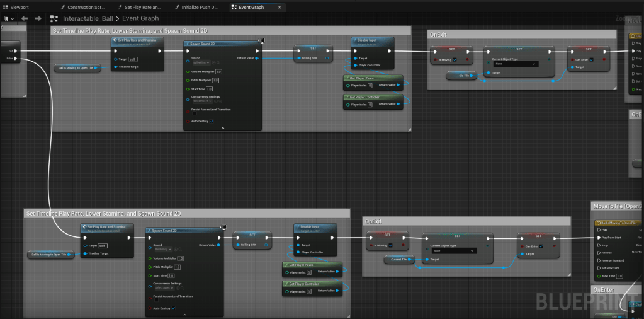The width and height of the screenshot is (644, 319).
Task: Open the Sound asset dropdown in upper Spawn Sound 2D
Action: point(201,62)
